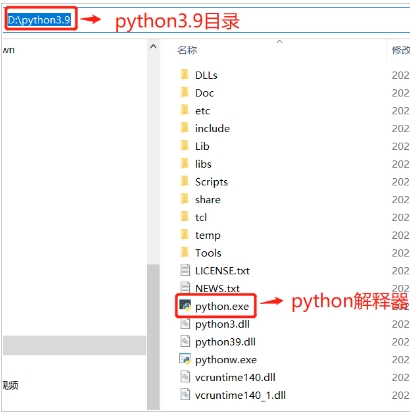Screen dimensions: 410x415
Task: Select the pythonw.exe file name
Action: (226, 360)
